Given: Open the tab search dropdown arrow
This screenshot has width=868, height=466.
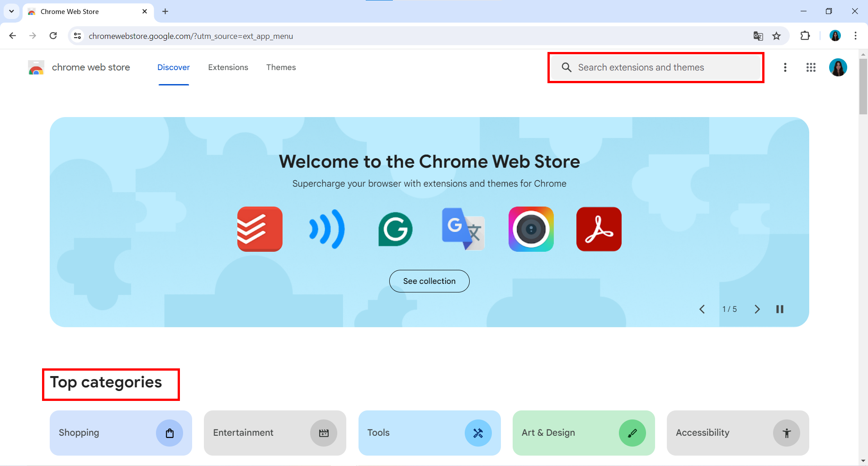Looking at the screenshot, I should coord(11,11).
